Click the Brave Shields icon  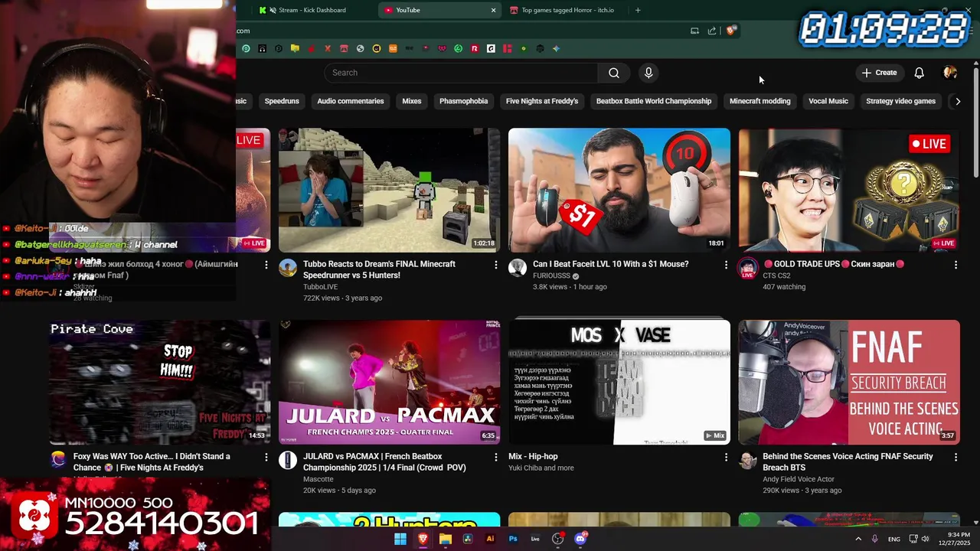point(731,31)
